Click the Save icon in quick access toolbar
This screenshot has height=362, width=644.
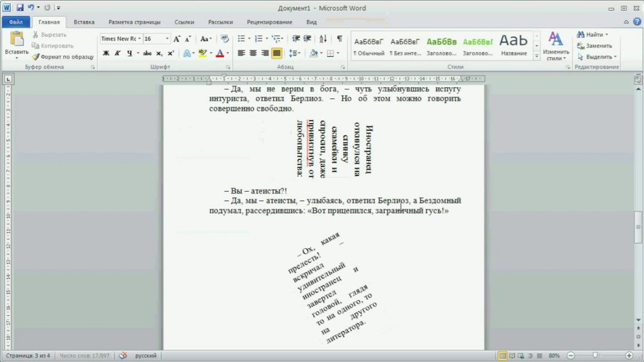click(x=19, y=7)
